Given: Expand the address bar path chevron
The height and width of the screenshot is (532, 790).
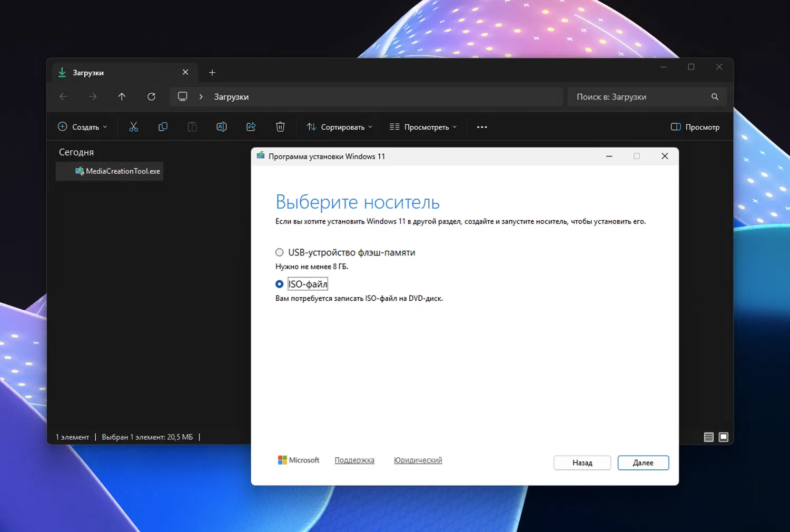Looking at the screenshot, I should [201, 96].
